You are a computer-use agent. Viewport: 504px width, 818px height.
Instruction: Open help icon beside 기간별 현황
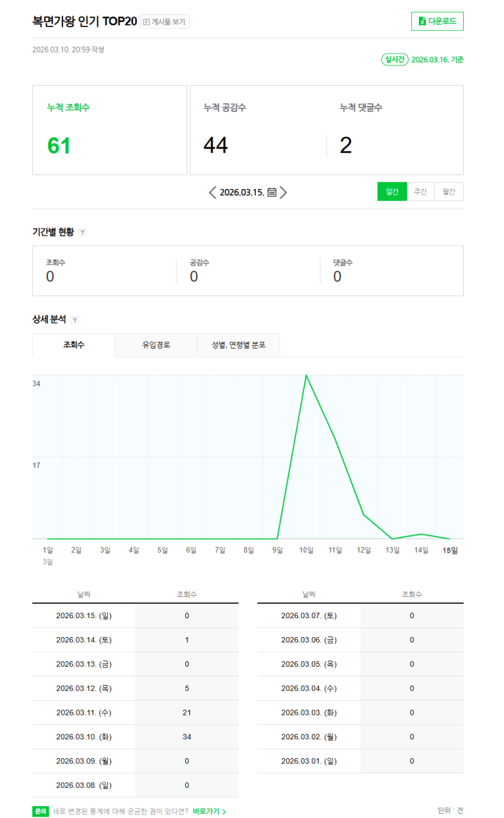83,232
